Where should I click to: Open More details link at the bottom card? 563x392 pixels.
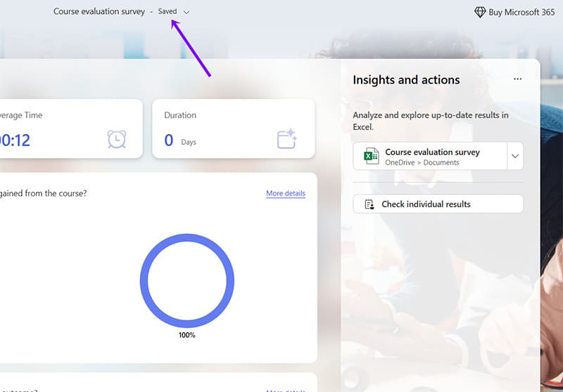pos(285,390)
